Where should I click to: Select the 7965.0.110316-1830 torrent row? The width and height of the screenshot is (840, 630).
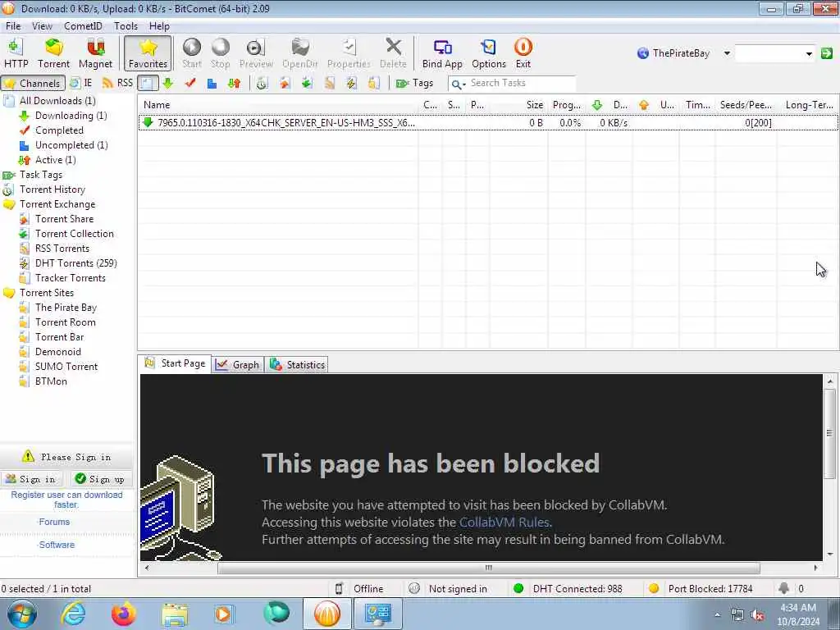(488, 123)
